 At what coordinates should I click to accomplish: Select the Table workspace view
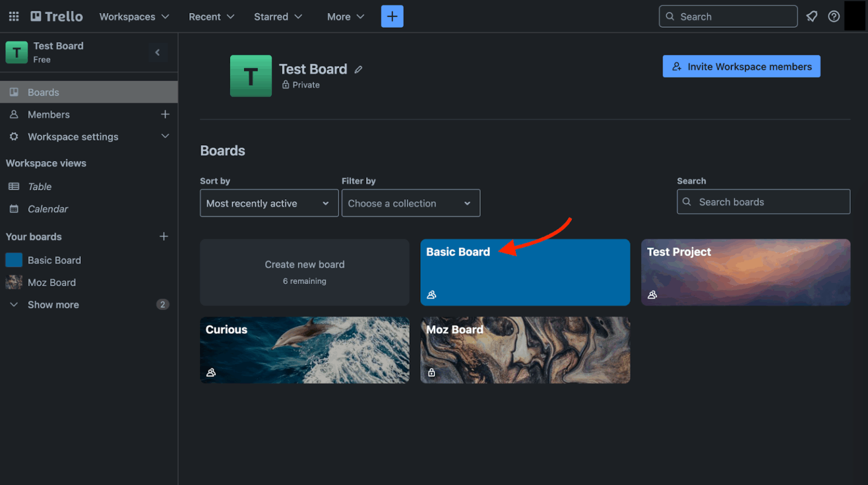(x=40, y=186)
